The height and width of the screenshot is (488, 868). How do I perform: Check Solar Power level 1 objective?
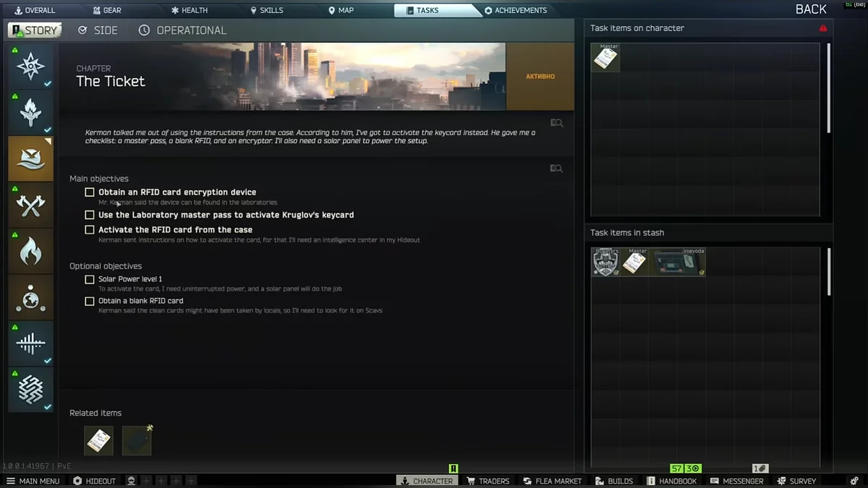90,279
